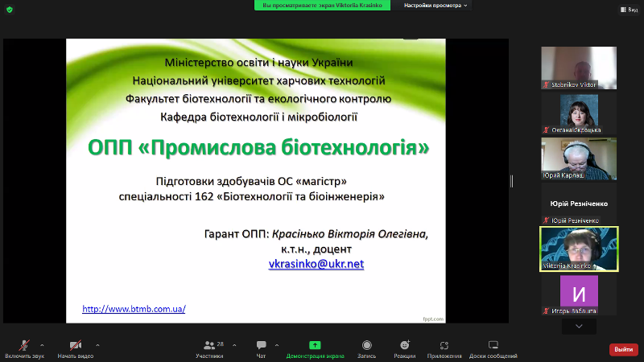The height and width of the screenshot is (362, 644).
Task: Open Настройки просмотра view options dropdown
Action: click(x=436, y=6)
